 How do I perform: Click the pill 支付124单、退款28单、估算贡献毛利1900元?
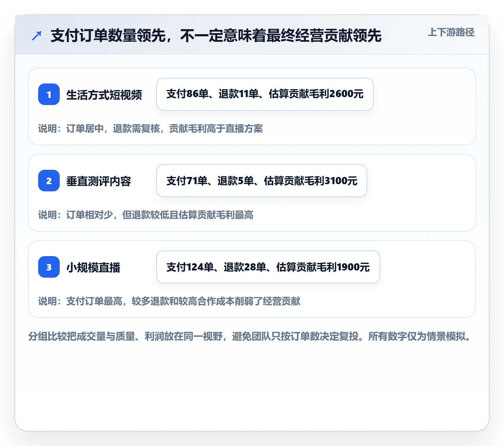(268, 267)
